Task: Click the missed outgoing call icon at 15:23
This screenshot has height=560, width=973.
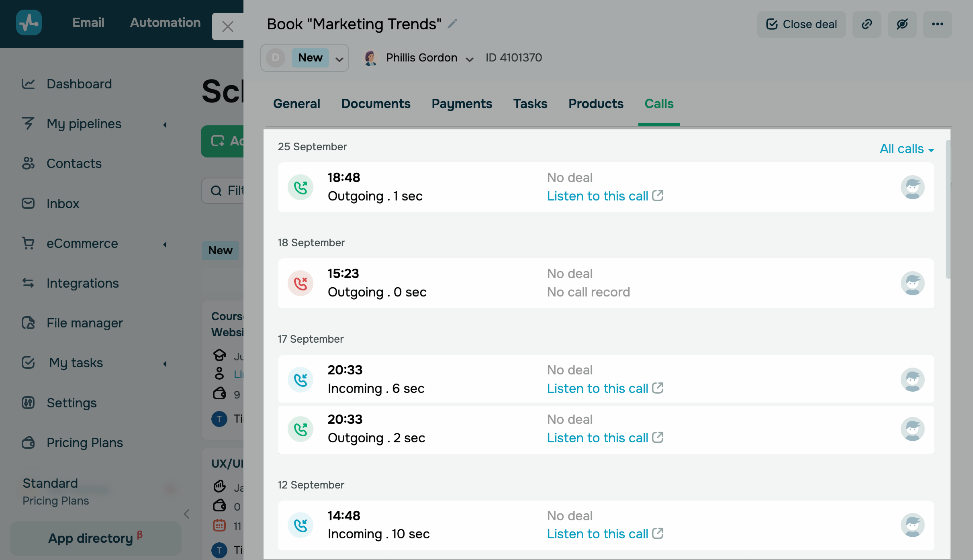Action: point(300,283)
